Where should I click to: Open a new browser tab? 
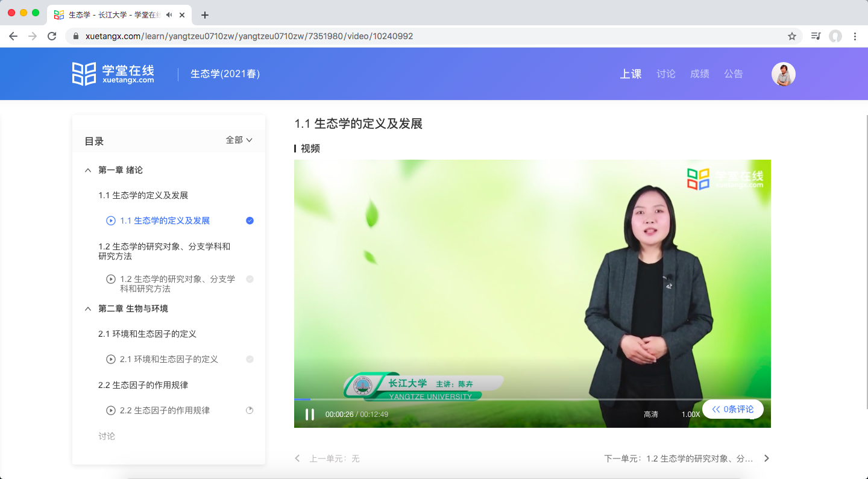coord(205,15)
